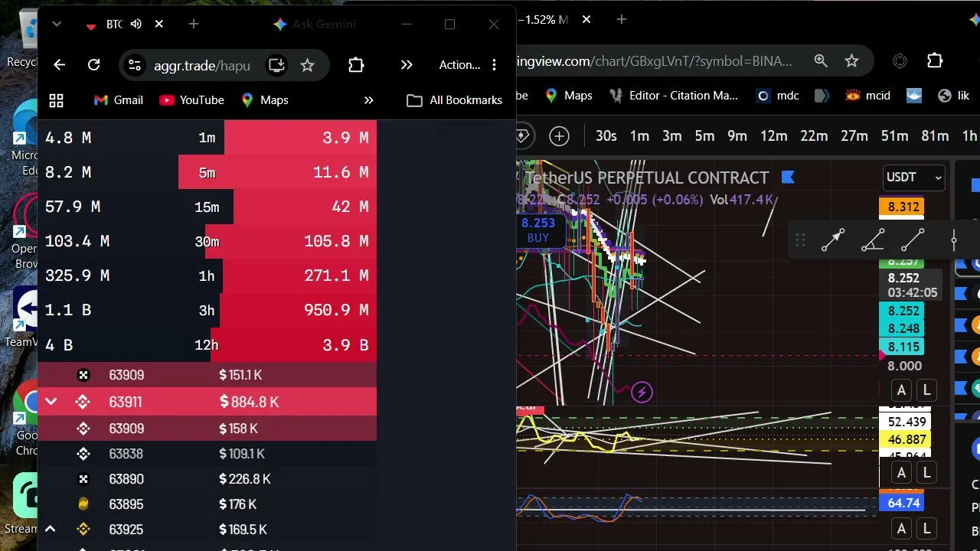Image resolution: width=980 pixels, height=551 pixels.
Task: Open Chrome three-dot menu in aggr.trade window
Action: [x=494, y=65]
